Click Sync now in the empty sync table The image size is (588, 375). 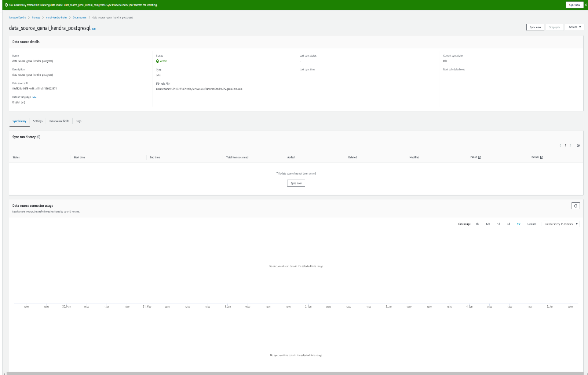coord(296,183)
